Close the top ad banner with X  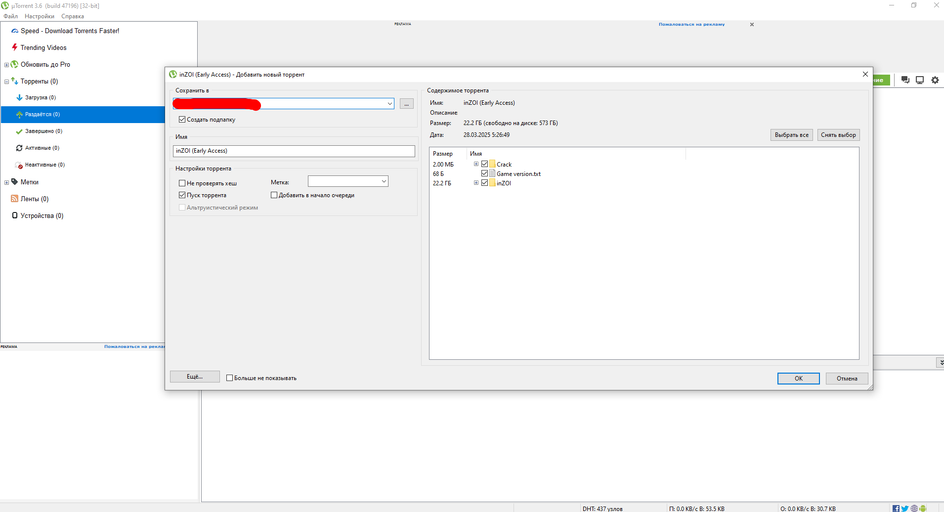click(x=751, y=25)
